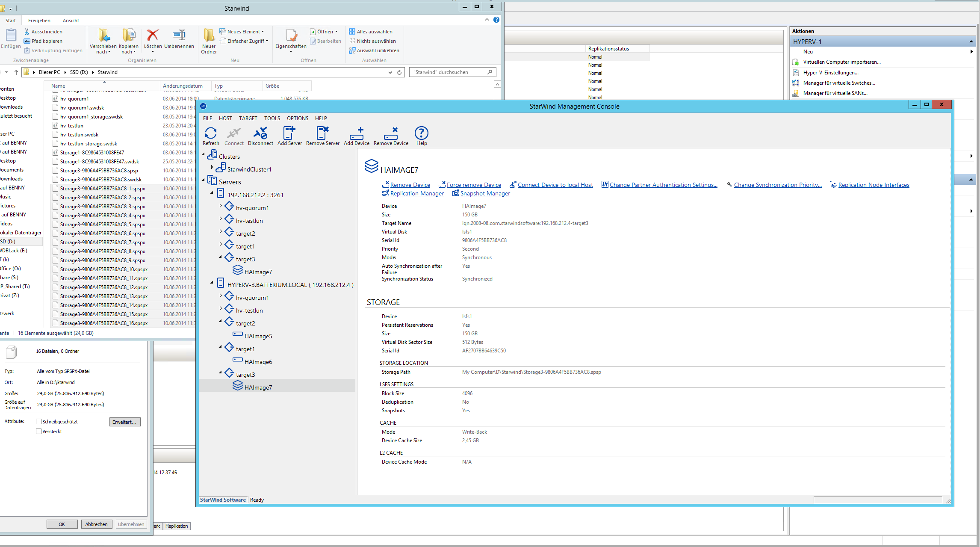Click Hyper-V-Einstellungen in Aktionen panel
Viewport: 980px width, 547px height.
[830, 73]
